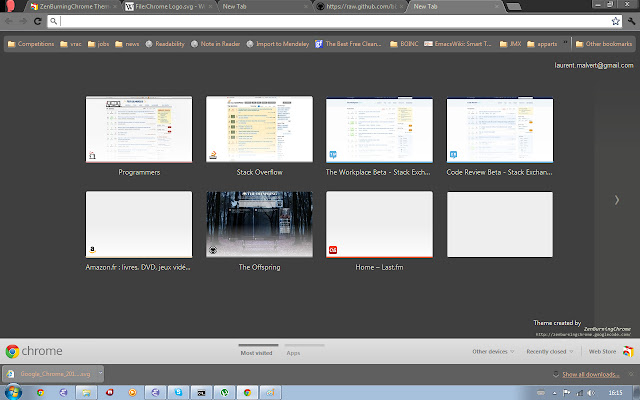Open the Programmers thumbnail
The height and width of the screenshot is (400, 640).
click(139, 129)
